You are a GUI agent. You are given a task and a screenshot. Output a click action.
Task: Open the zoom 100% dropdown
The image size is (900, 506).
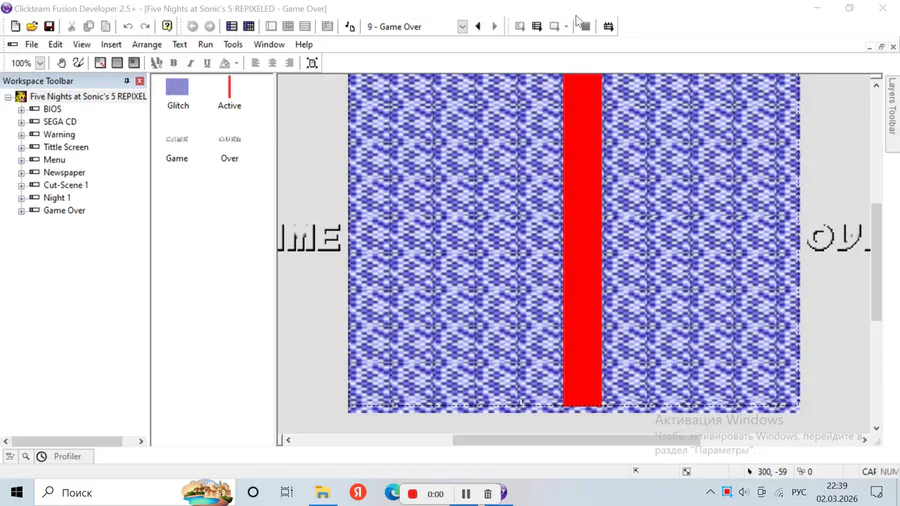point(40,63)
